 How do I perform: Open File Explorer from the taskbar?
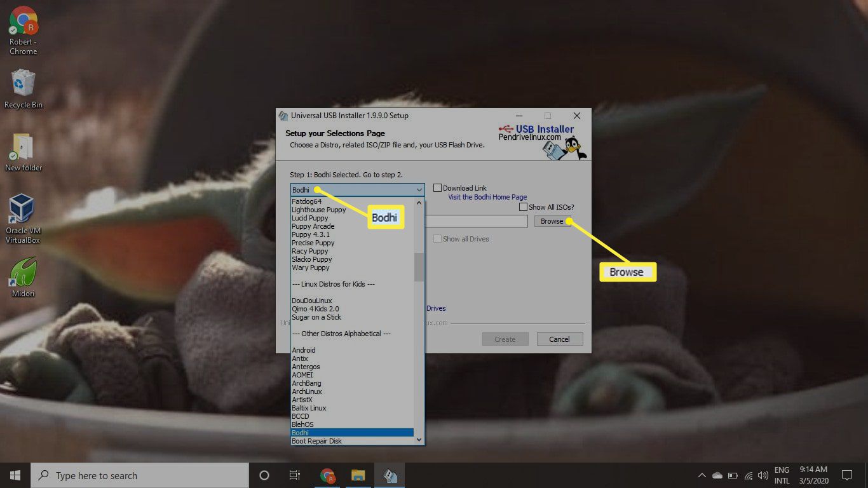click(x=358, y=475)
